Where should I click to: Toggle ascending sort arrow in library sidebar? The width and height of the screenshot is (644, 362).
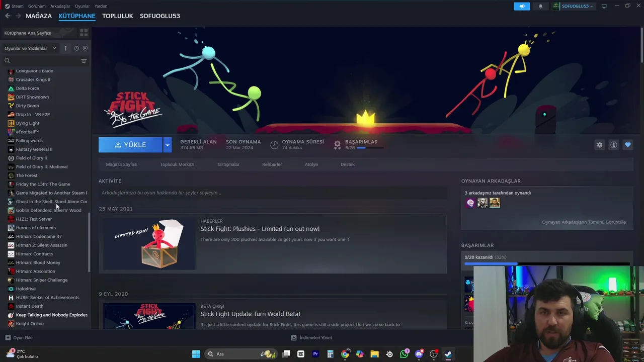(65, 48)
